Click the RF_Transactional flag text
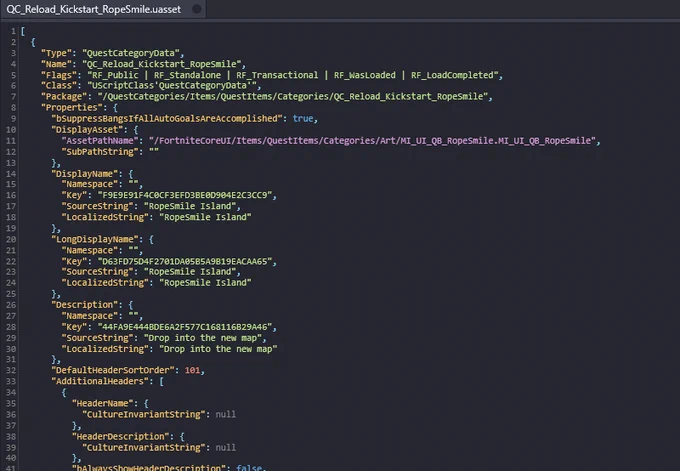Screen dimensions: 680x471 [277, 75]
